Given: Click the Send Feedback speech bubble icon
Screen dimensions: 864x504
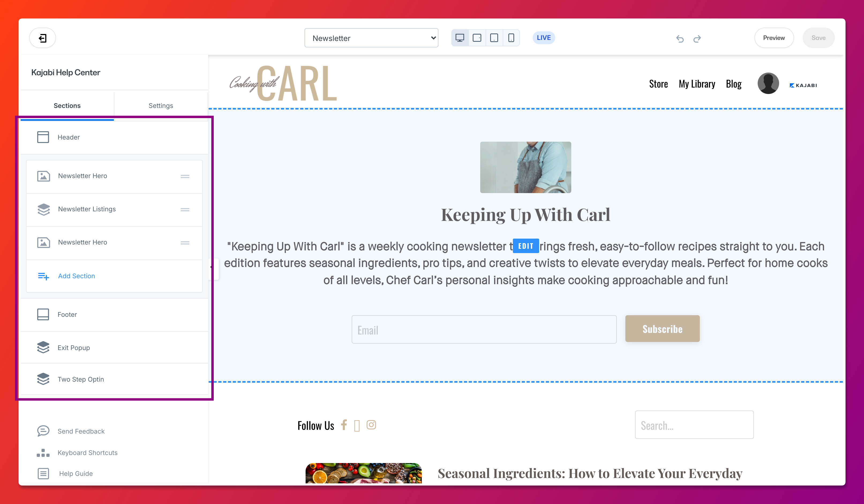Looking at the screenshot, I should click(43, 431).
